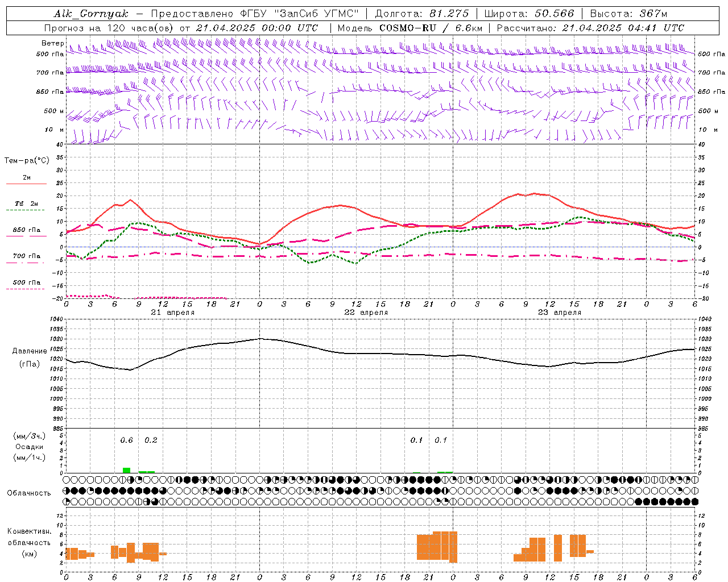
Task: Click the '700 гПа' entry in temperature legend
Action: click(26, 256)
